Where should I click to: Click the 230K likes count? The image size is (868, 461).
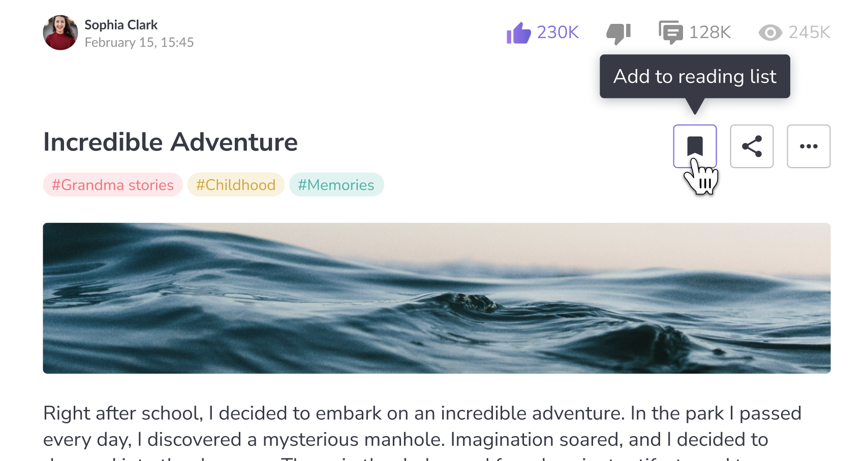[x=557, y=32]
